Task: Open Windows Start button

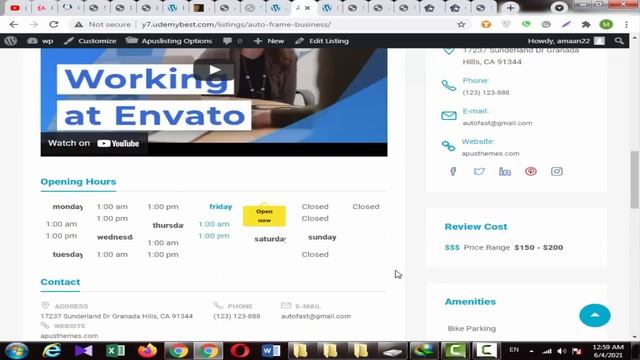Action: (x=16, y=351)
